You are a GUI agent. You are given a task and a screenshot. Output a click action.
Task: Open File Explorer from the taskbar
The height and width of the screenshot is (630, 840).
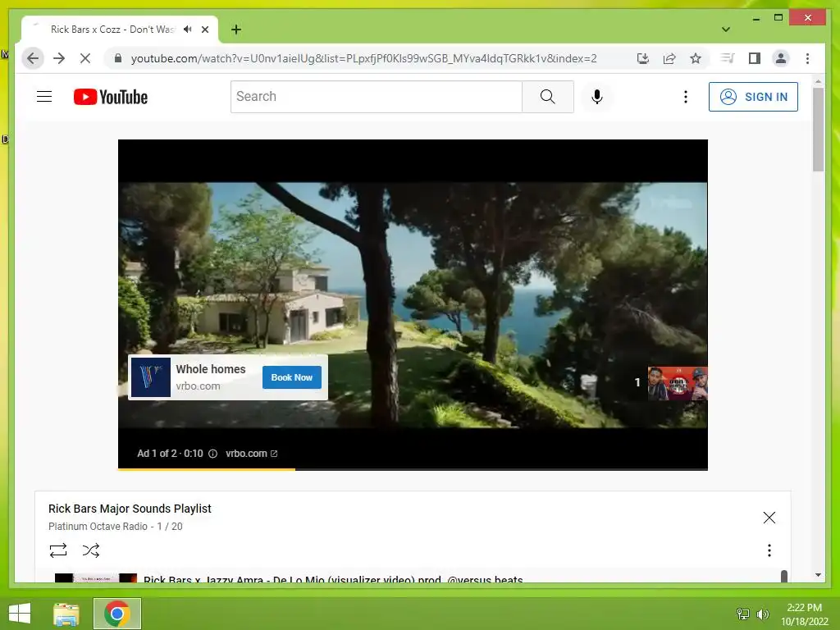click(x=66, y=614)
